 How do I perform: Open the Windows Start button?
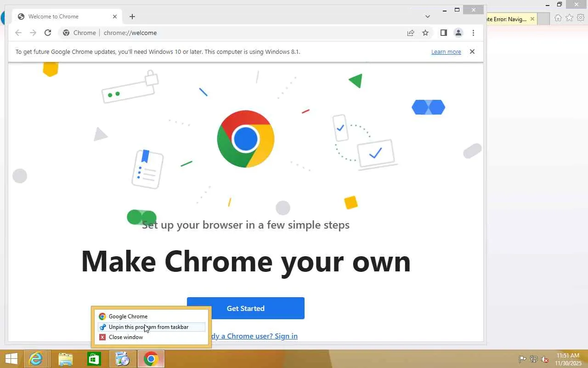coord(11,359)
